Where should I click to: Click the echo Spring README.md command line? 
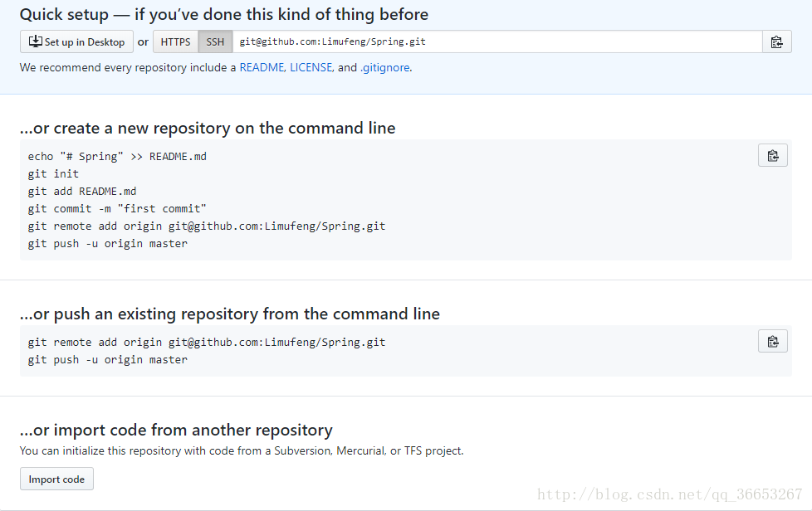click(117, 156)
